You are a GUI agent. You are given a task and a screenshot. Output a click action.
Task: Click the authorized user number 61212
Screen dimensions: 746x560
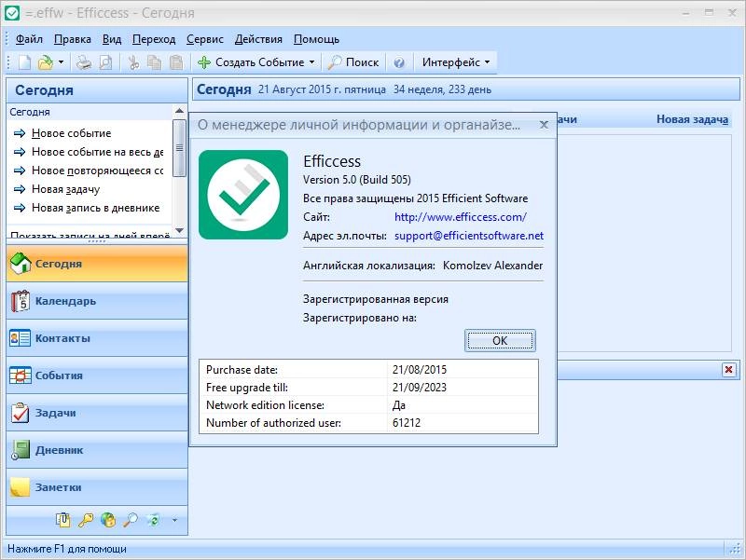[x=407, y=423]
